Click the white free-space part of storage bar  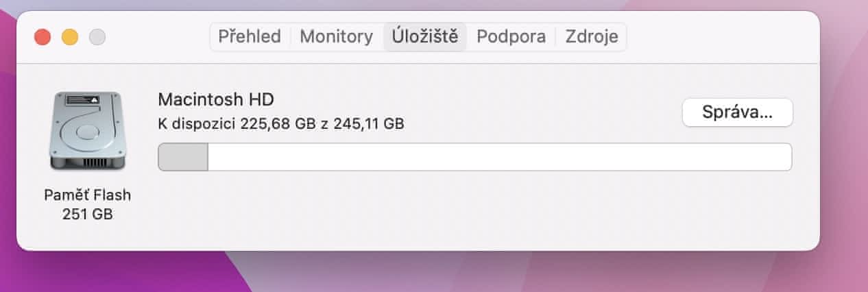tap(499, 157)
